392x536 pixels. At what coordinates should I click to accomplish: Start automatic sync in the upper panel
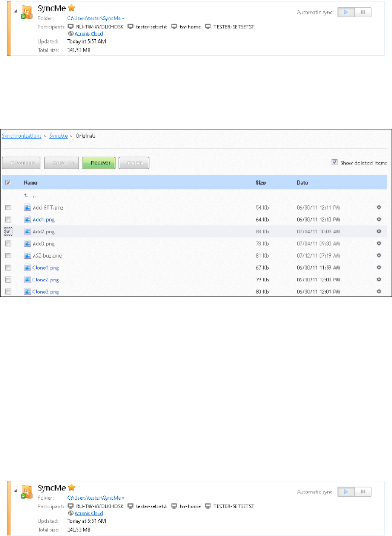[x=346, y=12]
